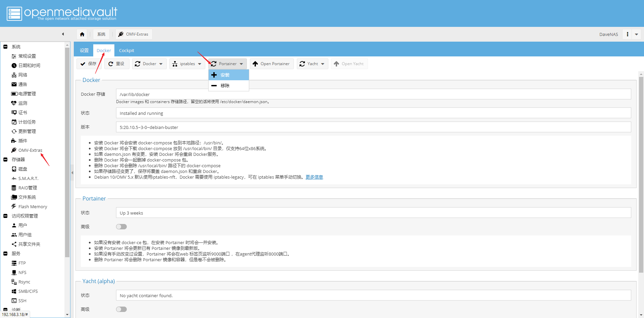Open the Docker dropdown button in toolbar
This screenshot has width=644, height=318.
[x=149, y=64]
